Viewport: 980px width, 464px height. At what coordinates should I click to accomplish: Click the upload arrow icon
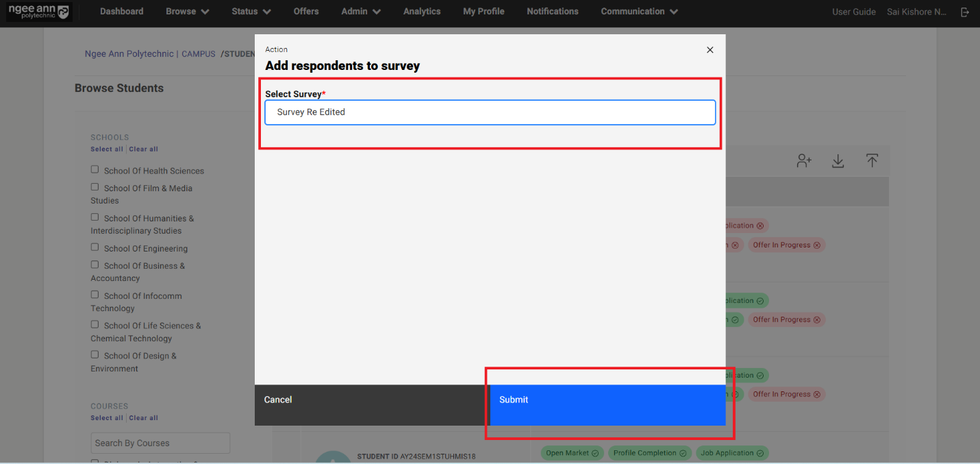click(871, 160)
